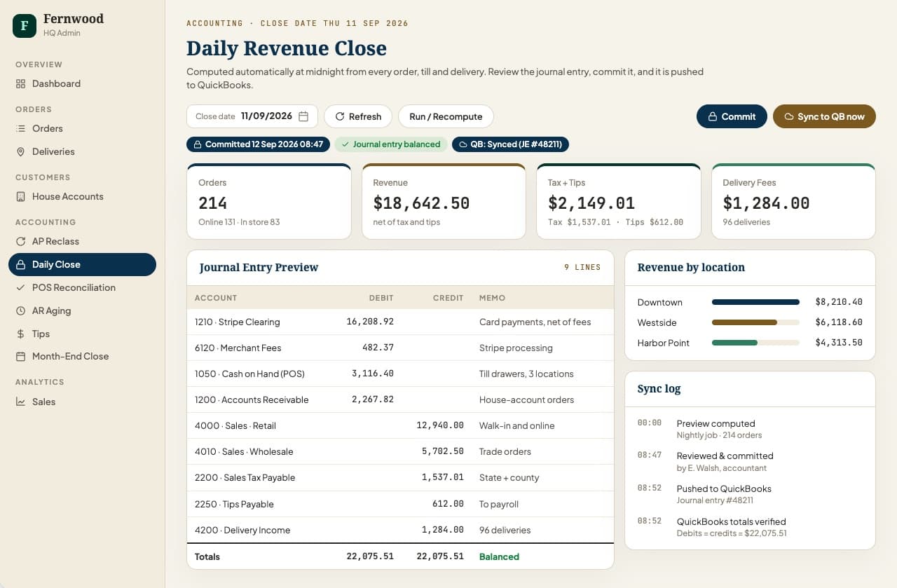Click the POS Reconciliation checkmark icon

point(20,287)
